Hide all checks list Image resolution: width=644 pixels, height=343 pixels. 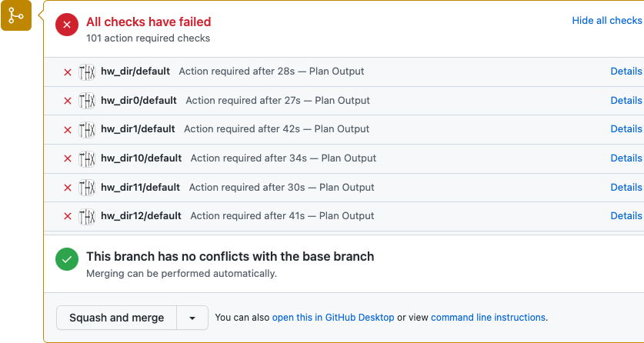point(607,21)
